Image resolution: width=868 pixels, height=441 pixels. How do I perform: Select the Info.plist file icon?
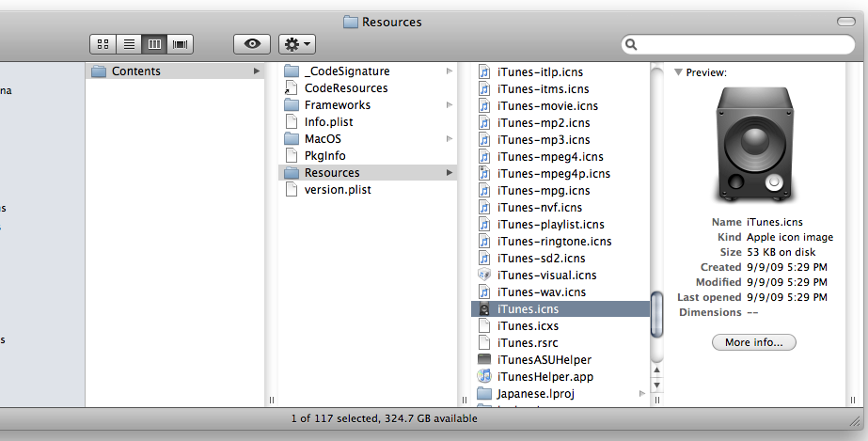coord(292,121)
